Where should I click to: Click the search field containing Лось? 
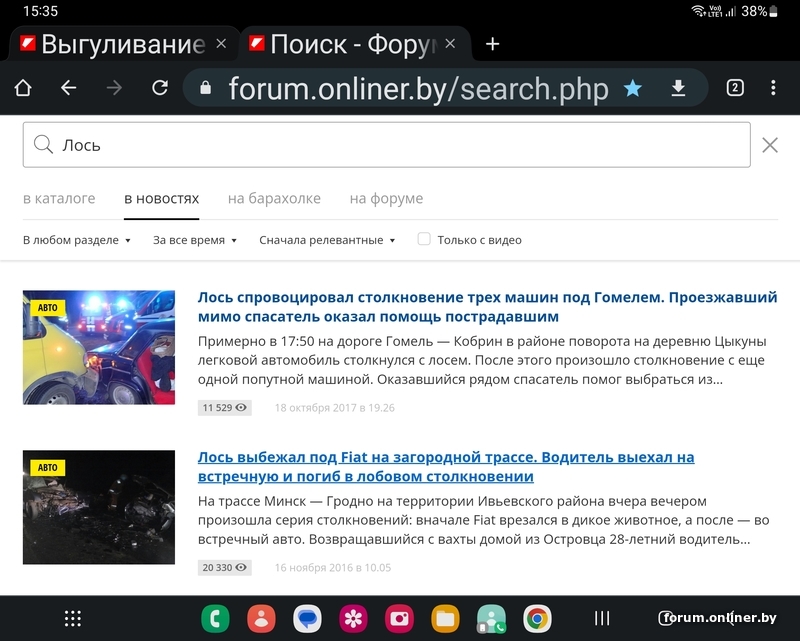coord(387,145)
